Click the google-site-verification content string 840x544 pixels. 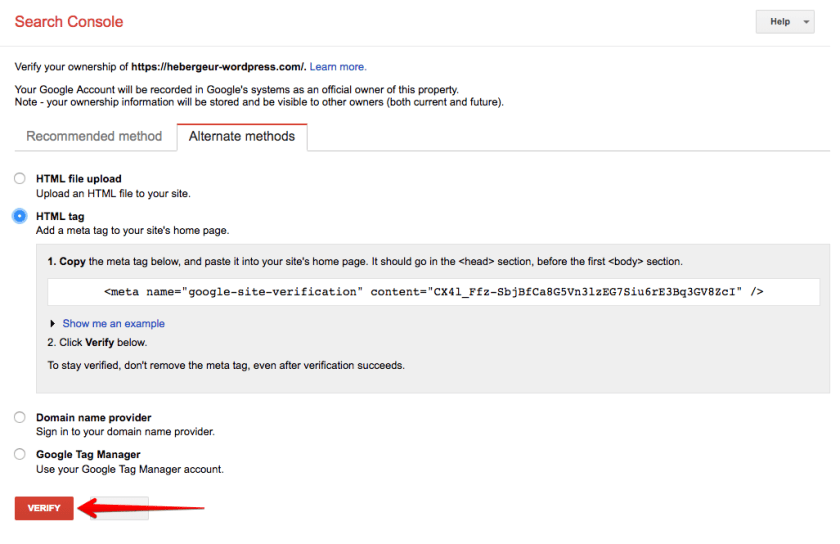(585, 292)
